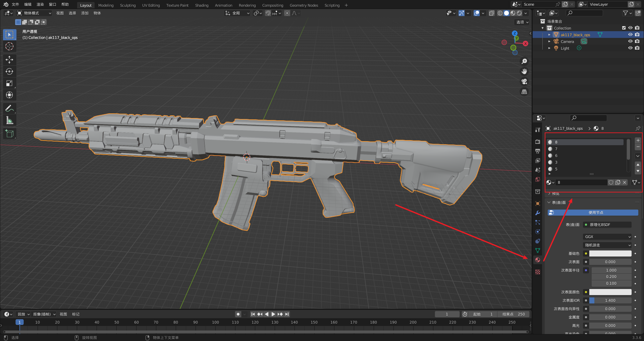Toggle camera view in viewport
Viewport: 644px width, 341px height.
(x=524, y=81)
